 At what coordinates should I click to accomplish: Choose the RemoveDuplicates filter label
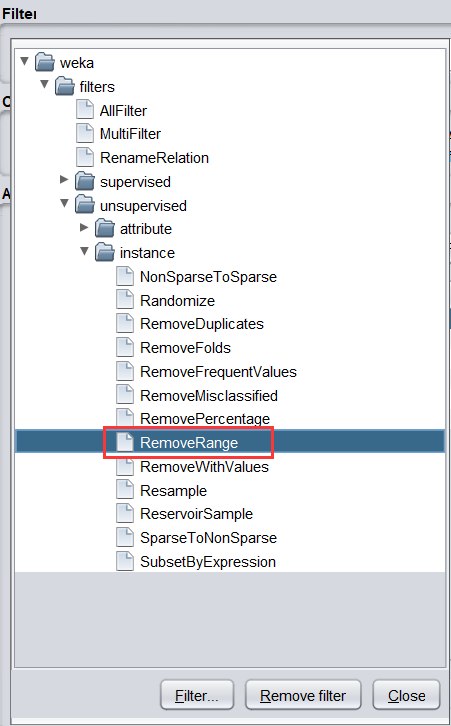[202, 324]
